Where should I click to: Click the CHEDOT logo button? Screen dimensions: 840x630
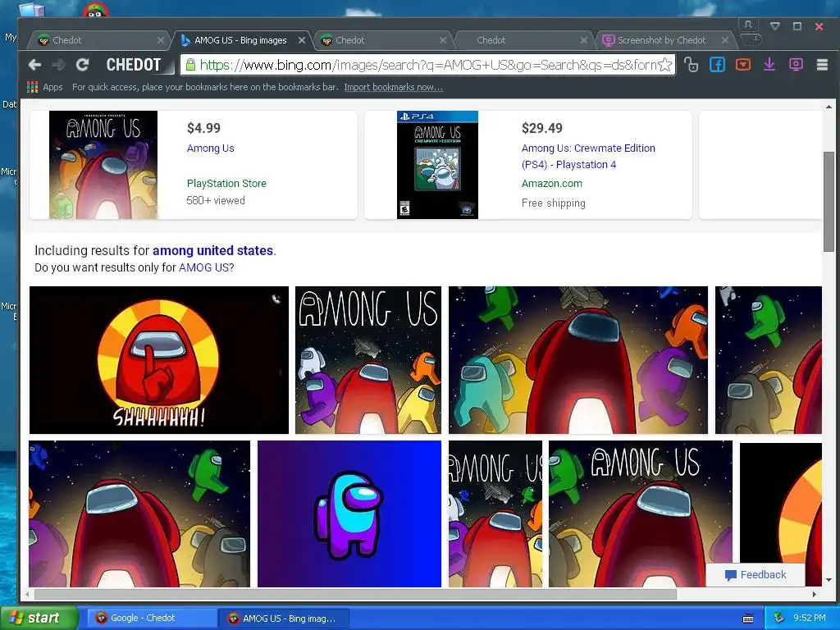(134, 65)
